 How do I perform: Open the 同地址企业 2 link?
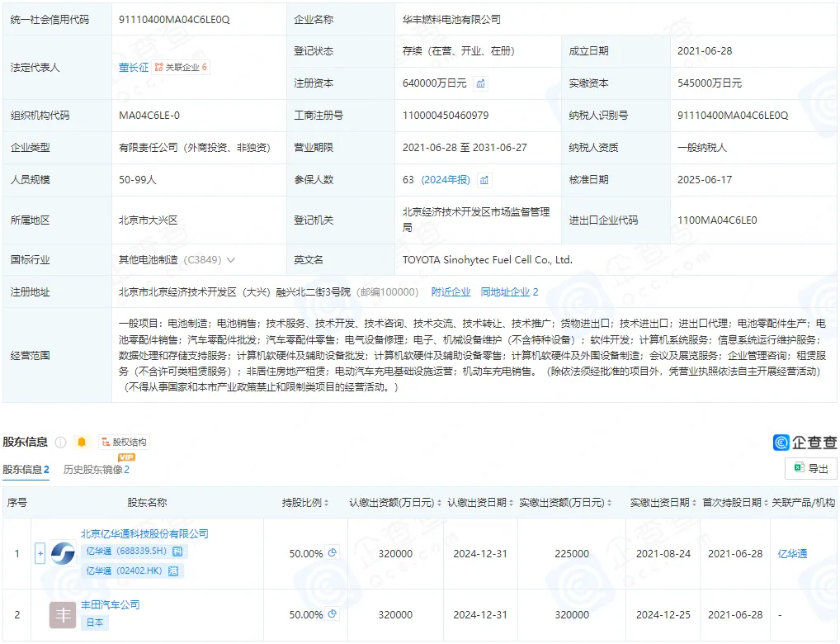coord(509,292)
